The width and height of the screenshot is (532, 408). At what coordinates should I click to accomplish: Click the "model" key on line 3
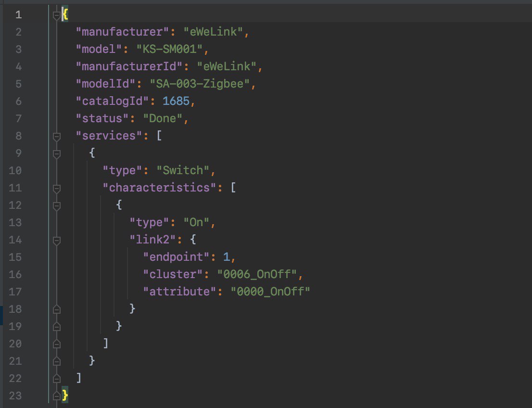click(99, 49)
